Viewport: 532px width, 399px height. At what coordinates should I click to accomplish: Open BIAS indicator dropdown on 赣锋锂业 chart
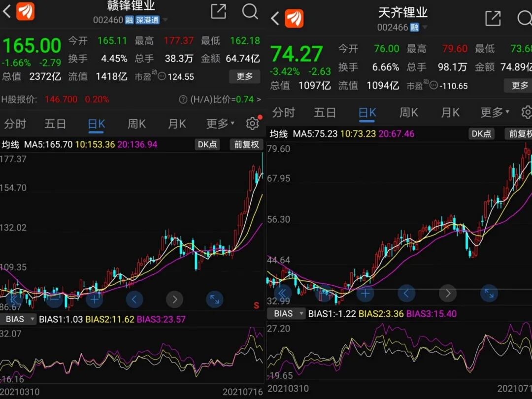point(18,319)
